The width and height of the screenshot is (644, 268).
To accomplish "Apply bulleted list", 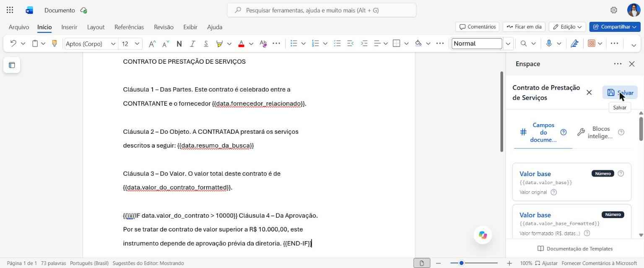I will pyautogui.click(x=294, y=43).
